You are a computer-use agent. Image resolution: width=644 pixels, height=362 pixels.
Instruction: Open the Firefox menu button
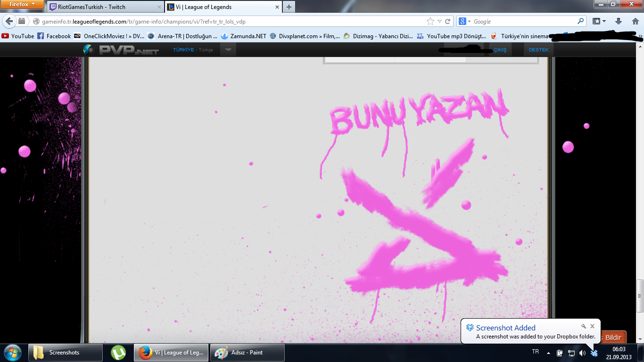22,4
